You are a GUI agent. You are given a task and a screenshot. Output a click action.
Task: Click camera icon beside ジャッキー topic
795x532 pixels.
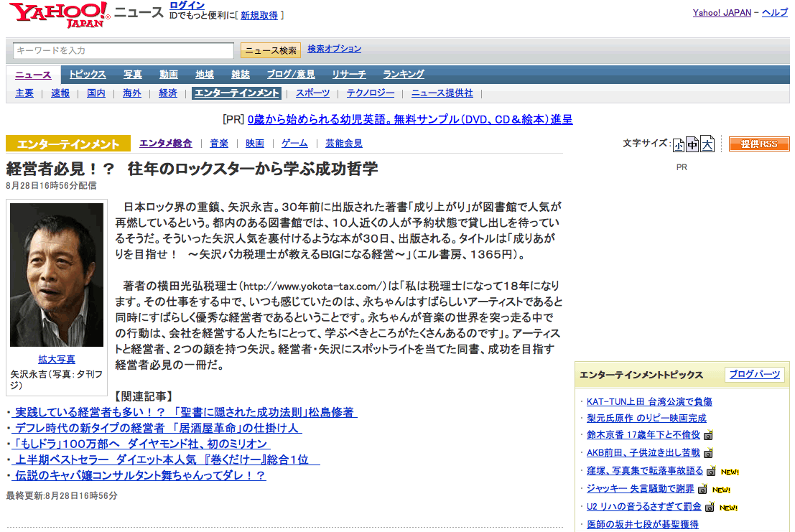coord(702,489)
